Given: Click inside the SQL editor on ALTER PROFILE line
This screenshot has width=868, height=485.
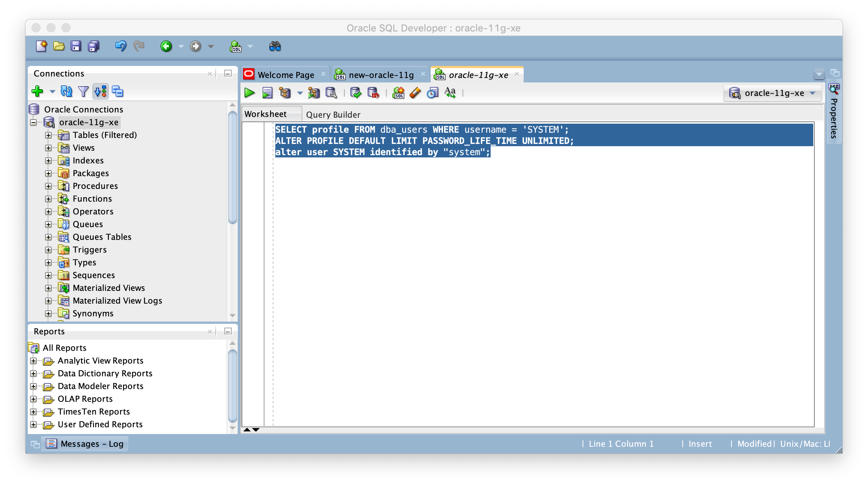Looking at the screenshot, I should [x=424, y=141].
